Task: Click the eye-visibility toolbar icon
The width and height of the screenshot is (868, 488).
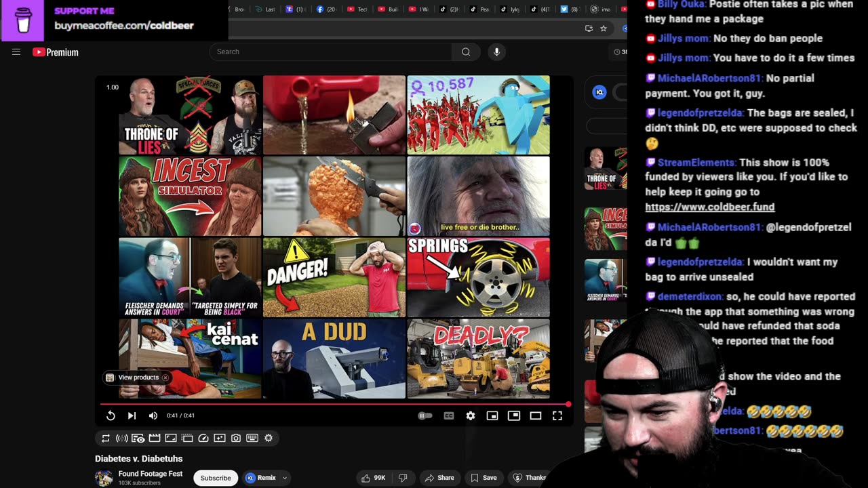Action: (138, 439)
